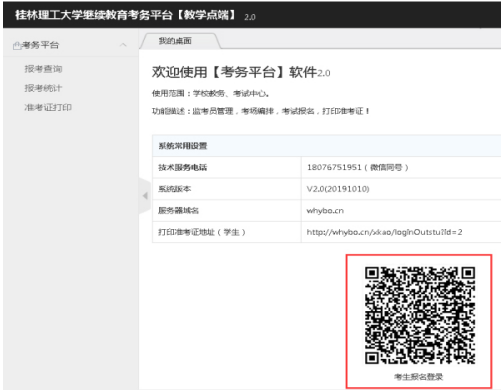Click the 考生报名登录 QR code image
Viewport: 501px width, 392px height.
coord(420,315)
